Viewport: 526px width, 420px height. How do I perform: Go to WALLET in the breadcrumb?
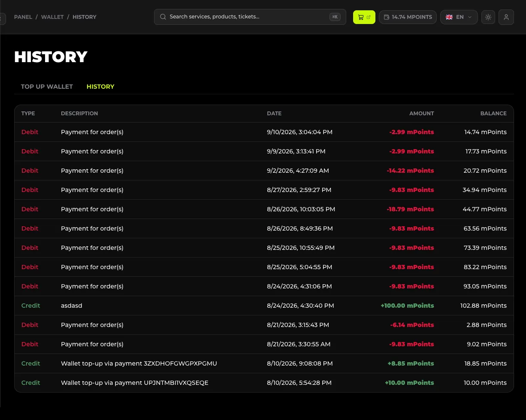pyautogui.click(x=52, y=17)
